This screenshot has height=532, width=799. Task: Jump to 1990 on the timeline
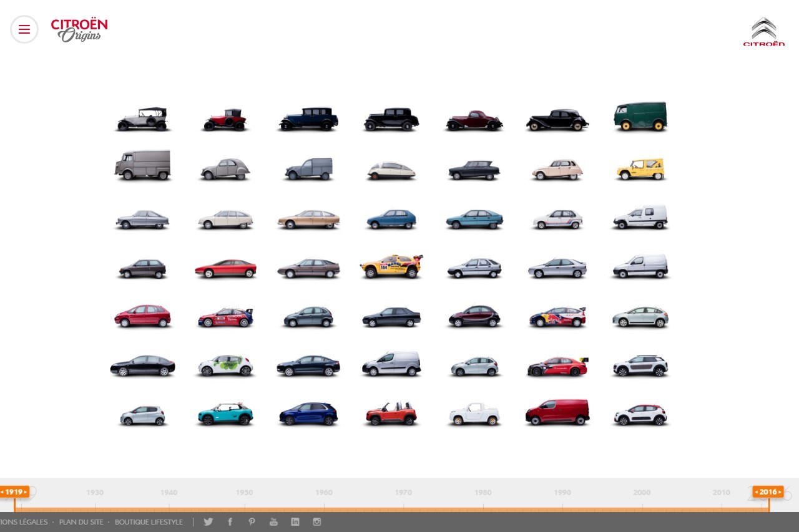(x=562, y=493)
